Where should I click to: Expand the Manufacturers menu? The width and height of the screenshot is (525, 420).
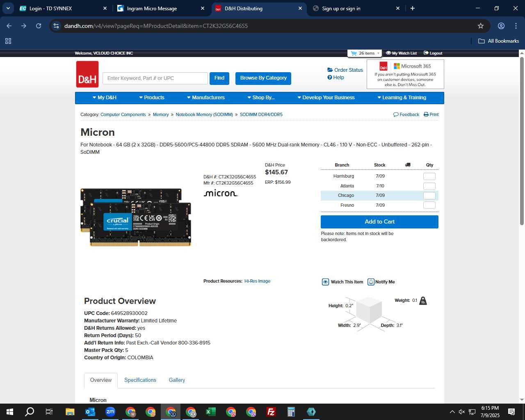(x=205, y=98)
